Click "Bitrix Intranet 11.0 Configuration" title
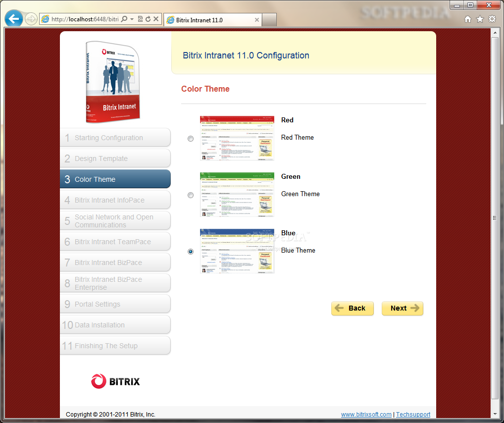The height and width of the screenshot is (423, 504). (246, 55)
